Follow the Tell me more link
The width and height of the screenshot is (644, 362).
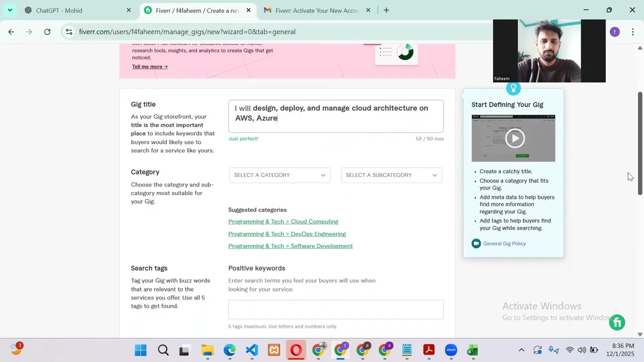click(x=150, y=66)
